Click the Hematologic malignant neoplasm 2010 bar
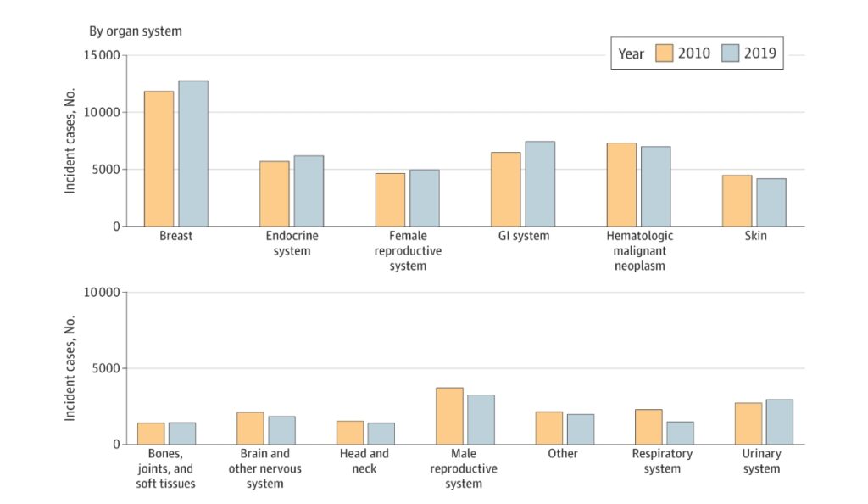 [621, 185]
